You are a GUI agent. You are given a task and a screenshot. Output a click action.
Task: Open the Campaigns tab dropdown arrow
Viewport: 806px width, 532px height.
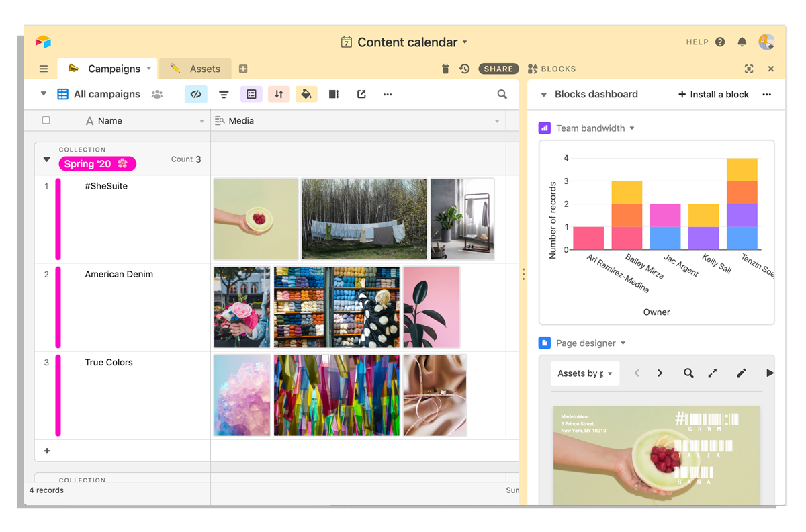click(149, 69)
